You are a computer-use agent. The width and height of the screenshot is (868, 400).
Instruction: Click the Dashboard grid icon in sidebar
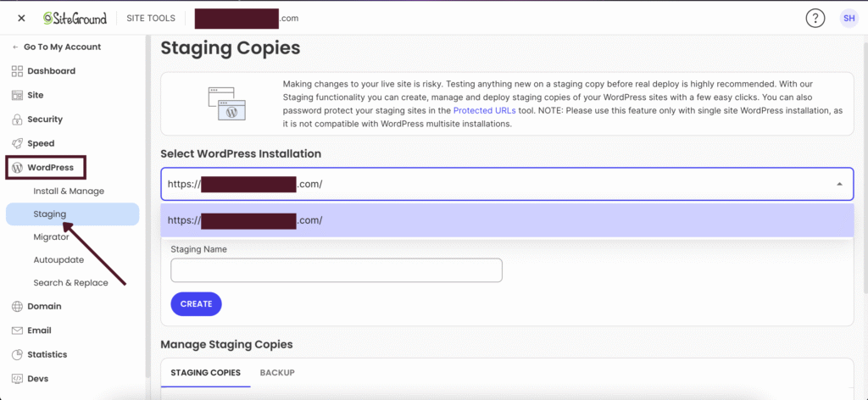(x=18, y=71)
